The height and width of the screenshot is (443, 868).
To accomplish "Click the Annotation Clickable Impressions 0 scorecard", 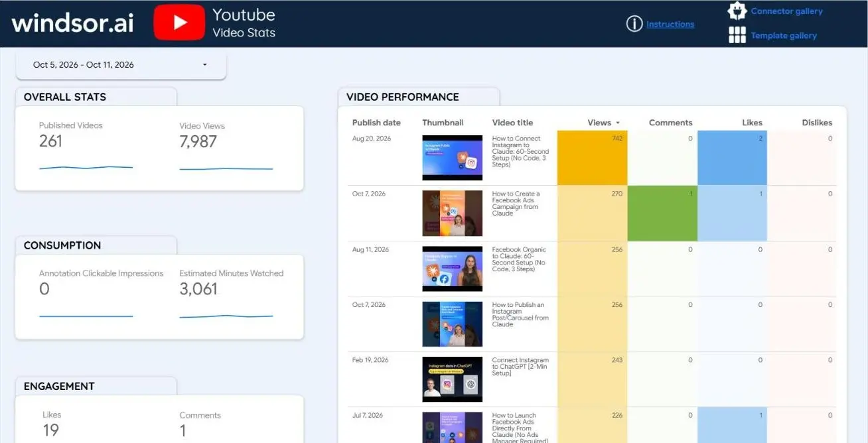I will click(101, 296).
